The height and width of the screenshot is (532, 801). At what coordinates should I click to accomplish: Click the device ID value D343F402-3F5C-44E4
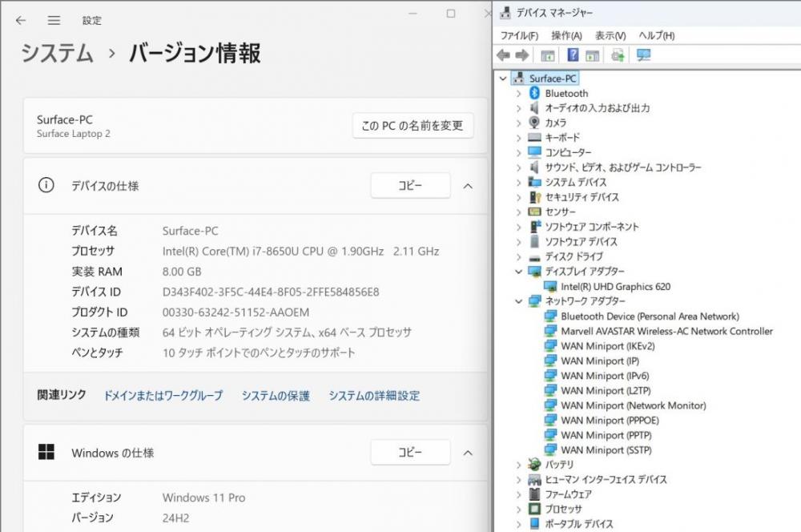tap(271, 292)
